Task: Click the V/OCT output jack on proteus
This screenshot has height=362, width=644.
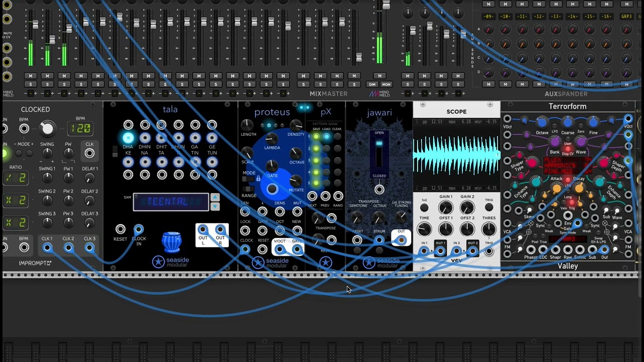Action: click(280, 249)
